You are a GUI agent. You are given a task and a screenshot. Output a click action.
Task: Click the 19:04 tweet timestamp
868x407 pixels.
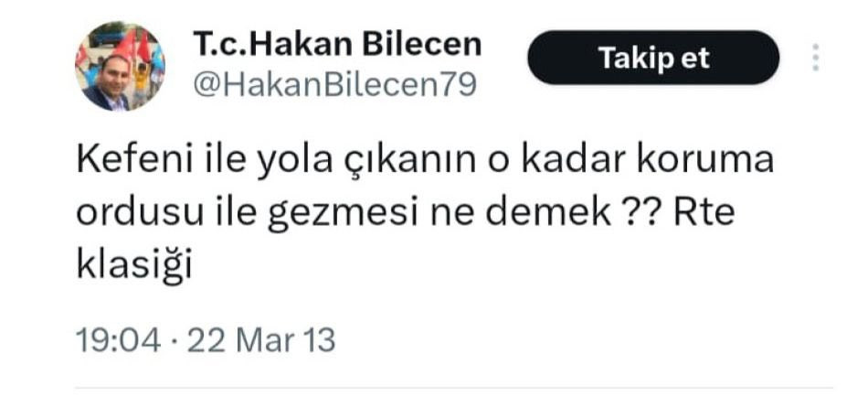[118, 340]
